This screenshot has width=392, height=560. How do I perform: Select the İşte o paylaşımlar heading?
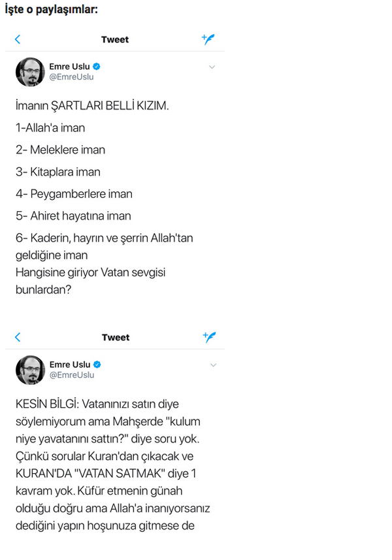(x=51, y=9)
